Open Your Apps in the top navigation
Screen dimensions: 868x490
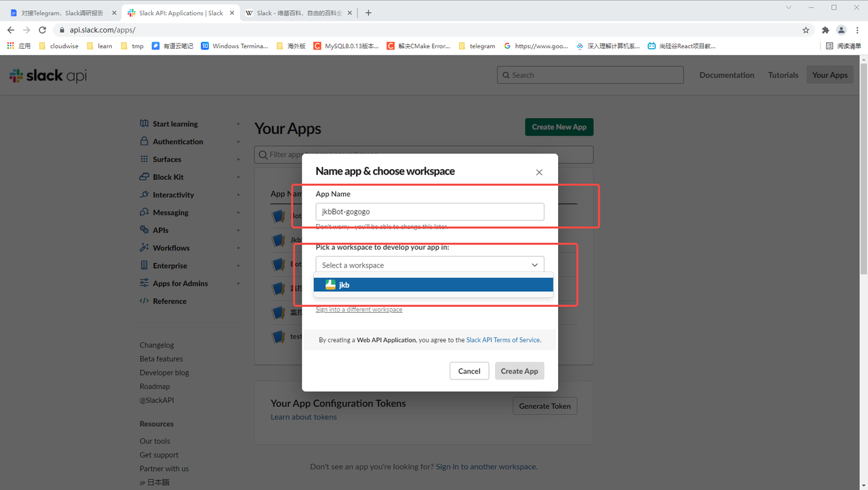point(830,75)
